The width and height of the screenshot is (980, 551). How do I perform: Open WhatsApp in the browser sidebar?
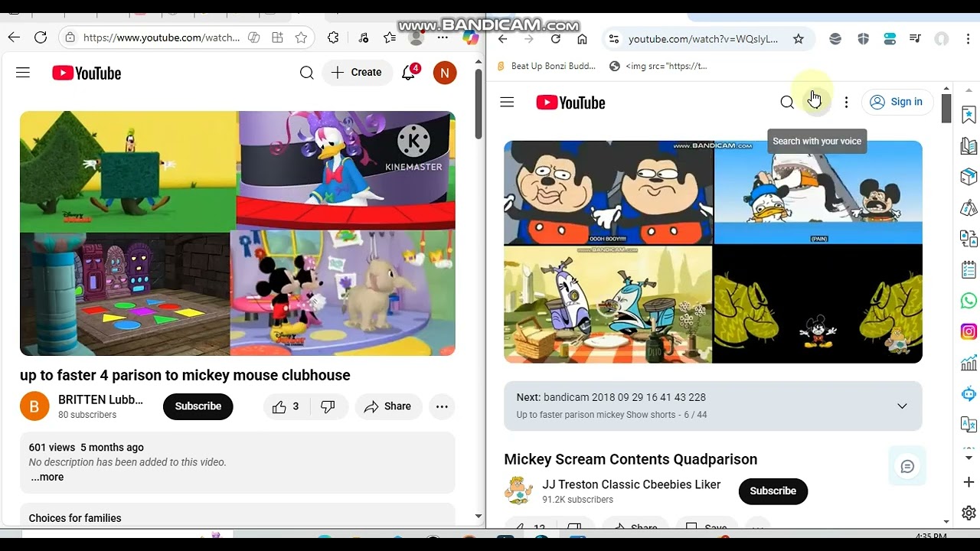(969, 301)
